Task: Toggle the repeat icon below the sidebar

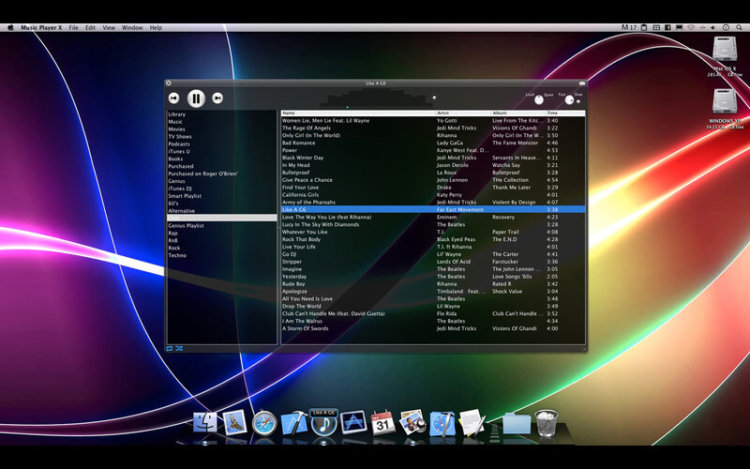Action: tap(169, 349)
